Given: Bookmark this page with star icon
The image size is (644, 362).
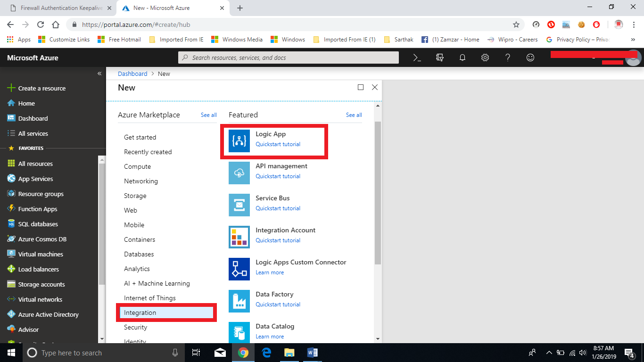Looking at the screenshot, I should point(516,25).
